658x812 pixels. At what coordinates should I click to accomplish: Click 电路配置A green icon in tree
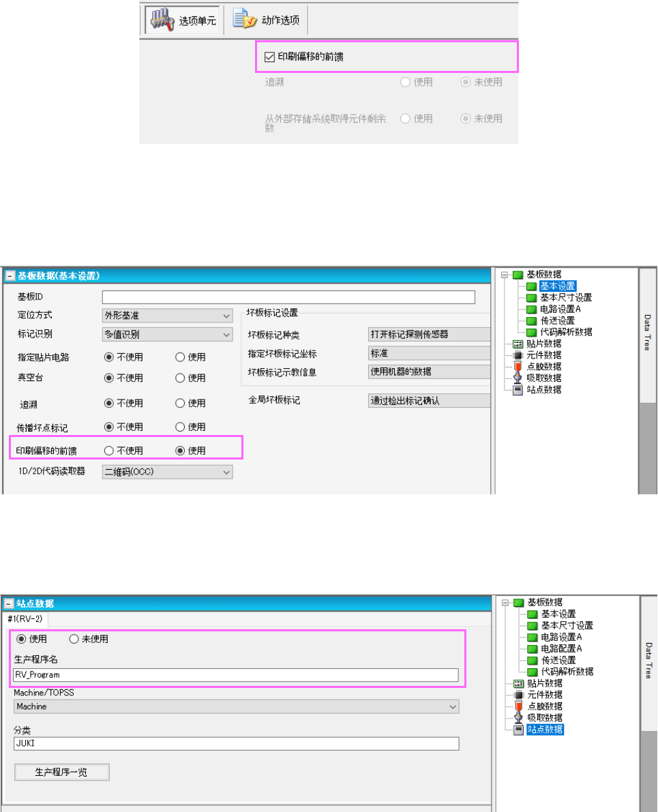[x=533, y=649]
